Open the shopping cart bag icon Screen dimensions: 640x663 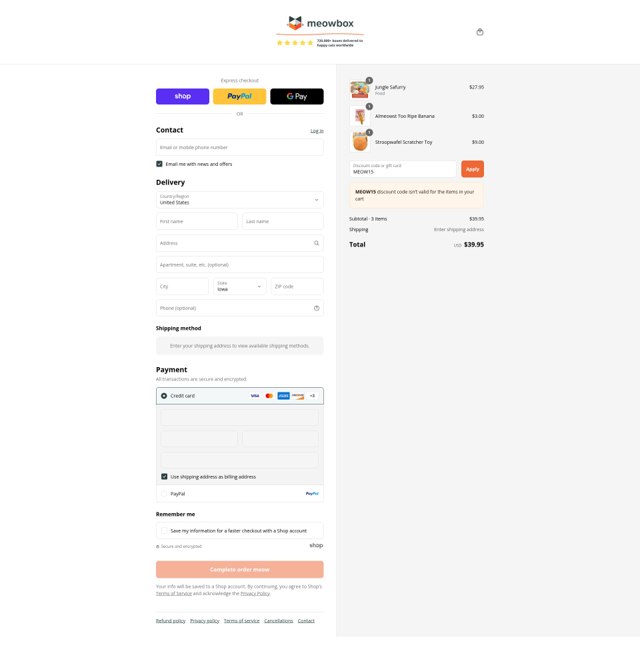click(480, 32)
